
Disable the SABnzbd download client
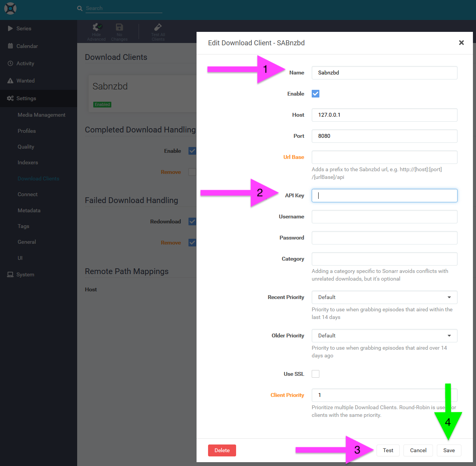[x=315, y=93]
